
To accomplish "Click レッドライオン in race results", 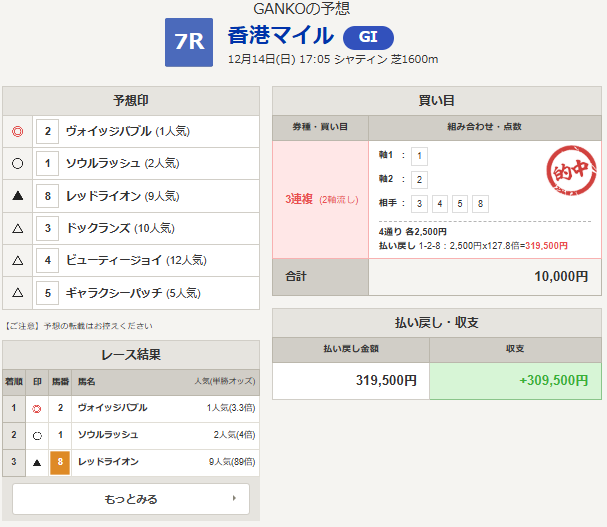I will [x=108, y=462].
